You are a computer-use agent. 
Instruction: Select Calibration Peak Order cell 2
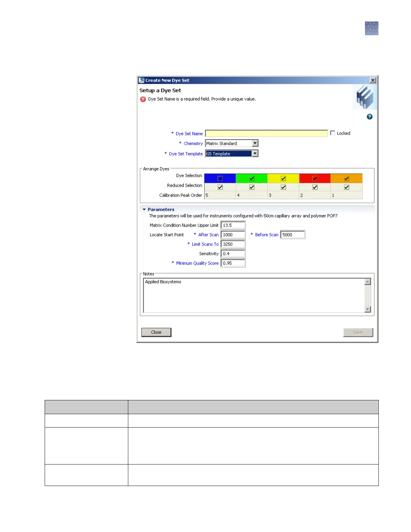pos(315,195)
